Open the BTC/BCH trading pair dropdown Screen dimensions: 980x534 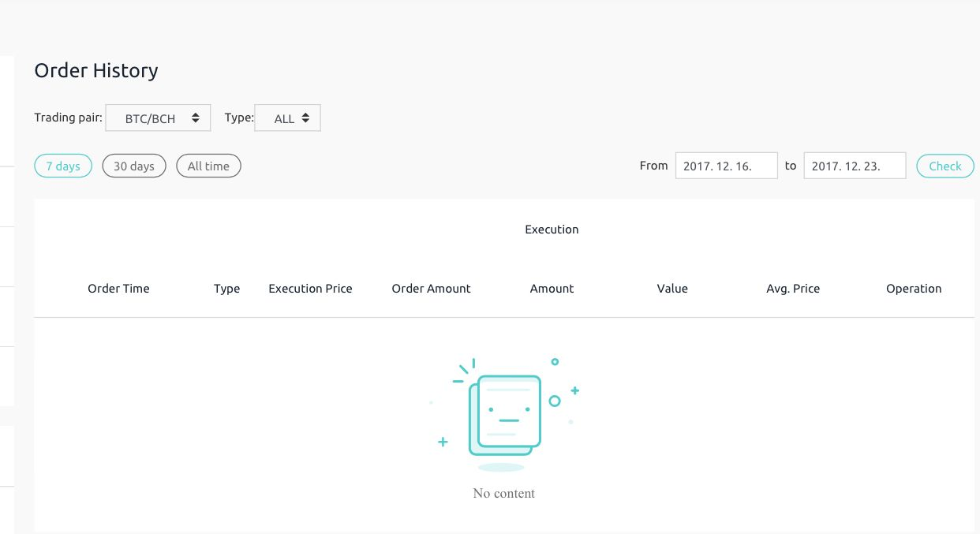point(158,118)
